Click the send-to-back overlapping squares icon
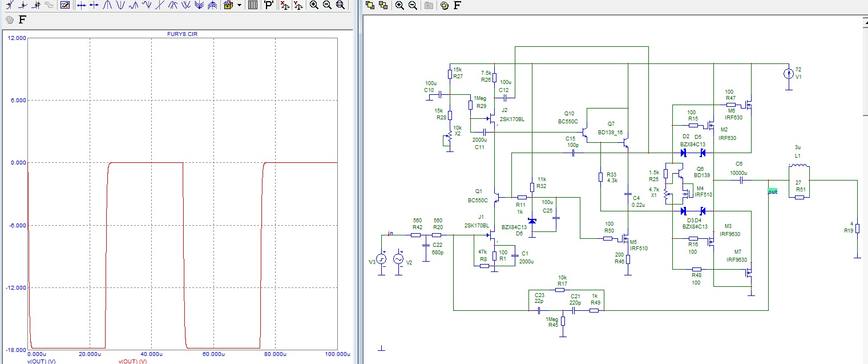Screen dimensions: 868x364 [x=383, y=5]
